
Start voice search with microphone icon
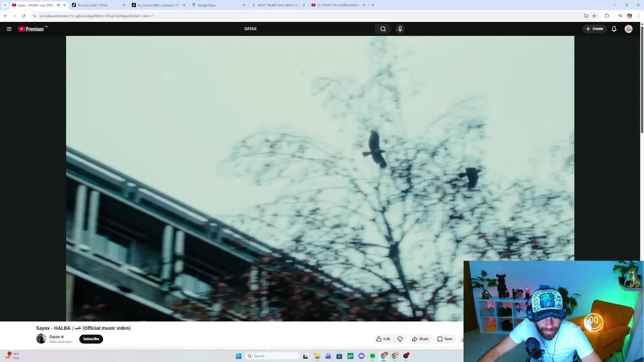coord(400,29)
